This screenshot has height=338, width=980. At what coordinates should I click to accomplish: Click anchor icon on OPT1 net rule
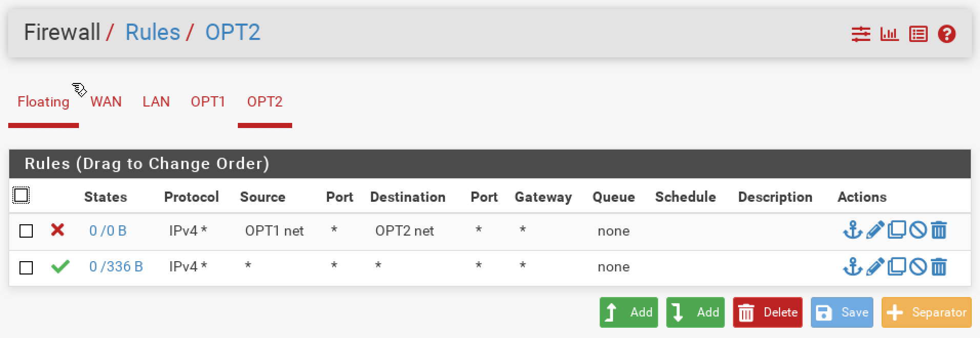852,230
